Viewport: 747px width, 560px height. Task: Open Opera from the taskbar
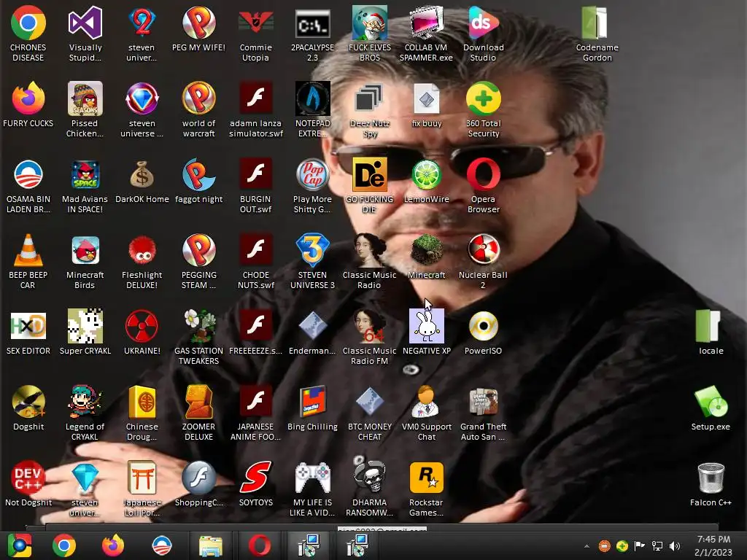tap(260, 545)
